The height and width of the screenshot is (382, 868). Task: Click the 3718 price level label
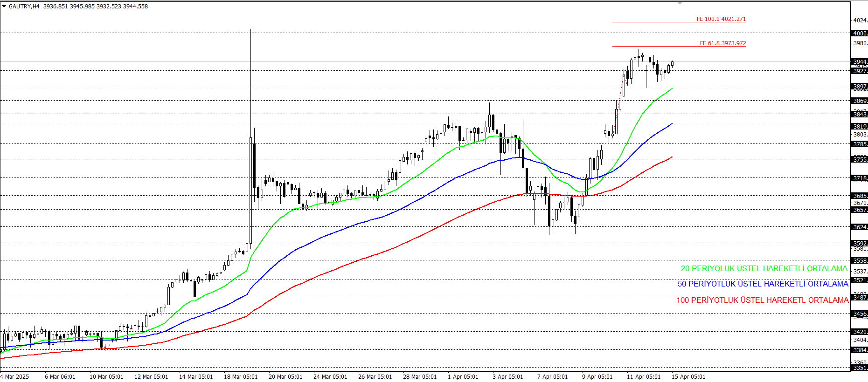(x=860, y=178)
